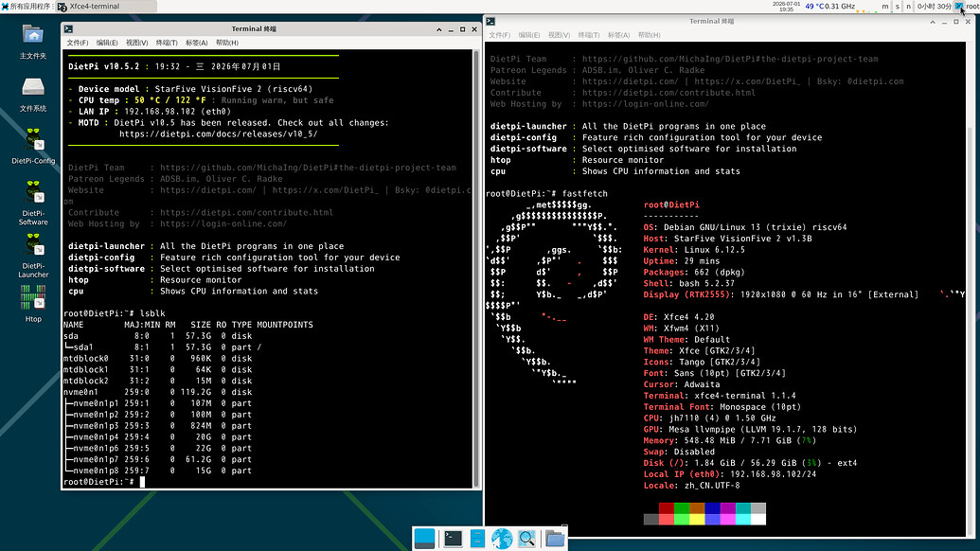
Task: Click the yellow block in fastfetch palette
Action: click(697, 519)
